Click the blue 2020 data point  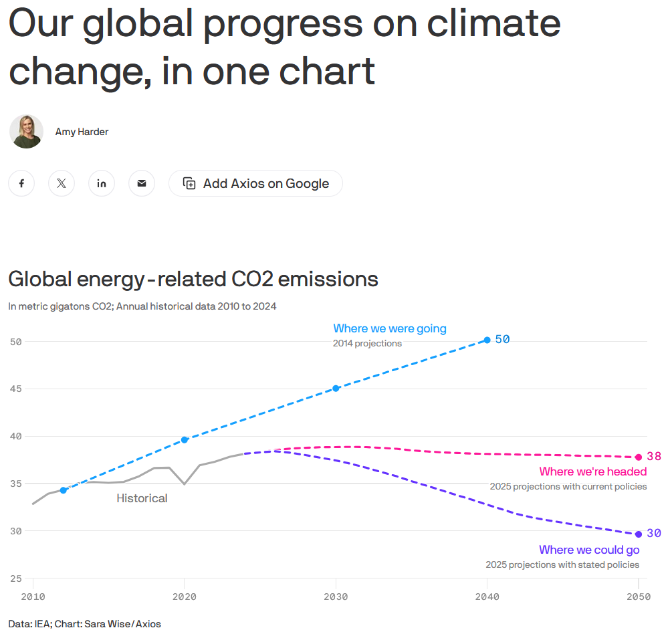click(185, 440)
